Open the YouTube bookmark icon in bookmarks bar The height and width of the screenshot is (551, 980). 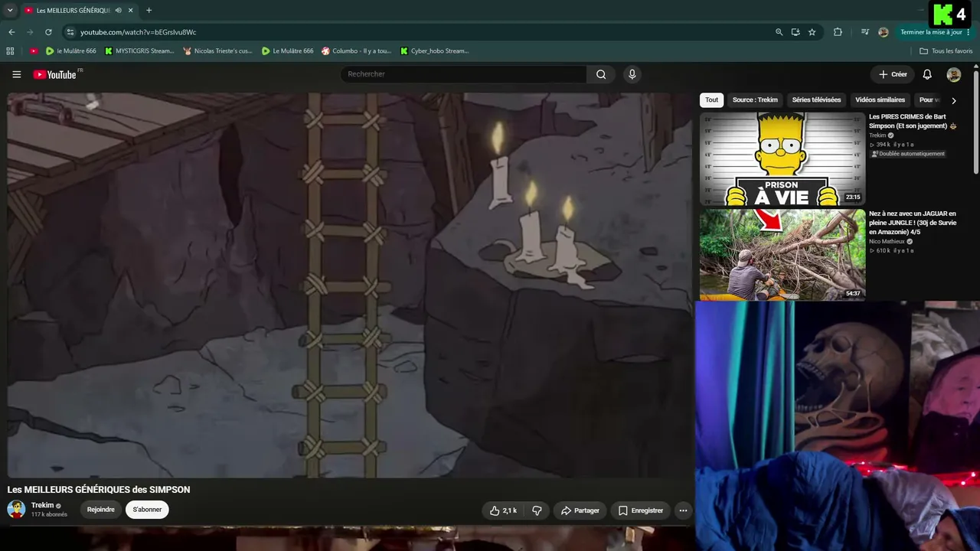34,51
